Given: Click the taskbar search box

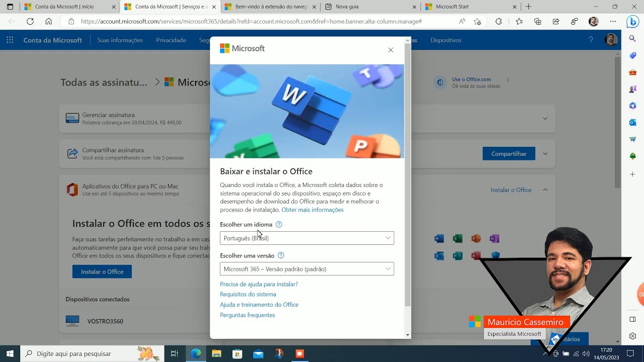Looking at the screenshot, I should [x=92, y=354].
